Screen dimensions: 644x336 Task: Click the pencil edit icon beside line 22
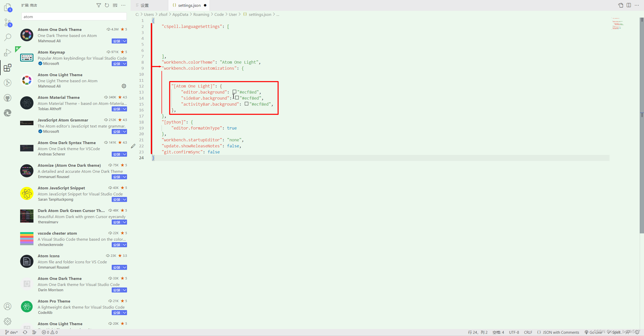[133, 146]
